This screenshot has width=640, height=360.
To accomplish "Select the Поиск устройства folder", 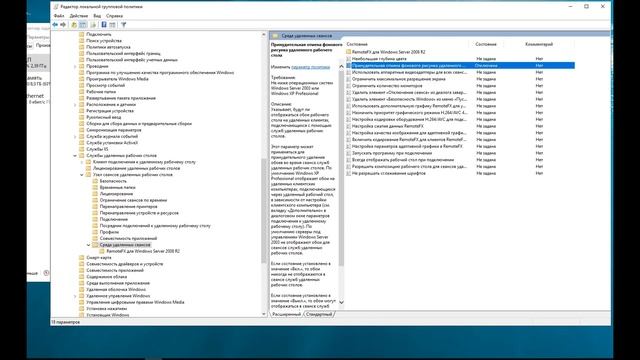I will click(x=104, y=41).
